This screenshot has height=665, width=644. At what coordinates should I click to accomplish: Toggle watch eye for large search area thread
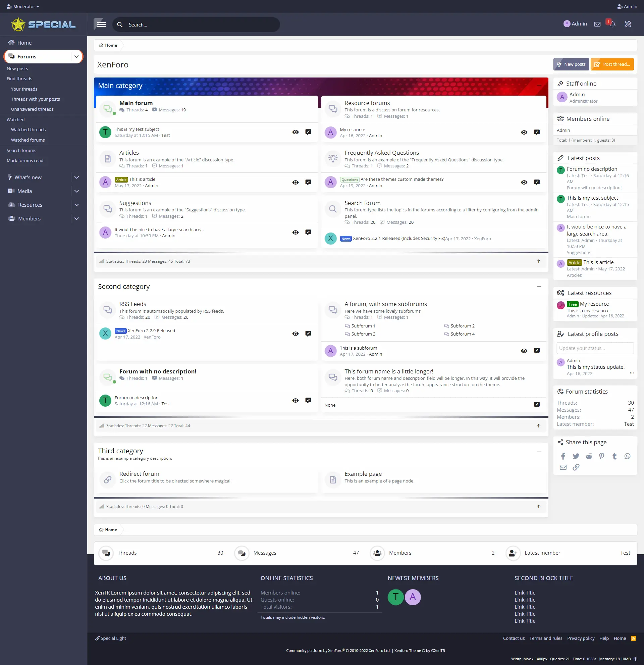[x=296, y=233]
